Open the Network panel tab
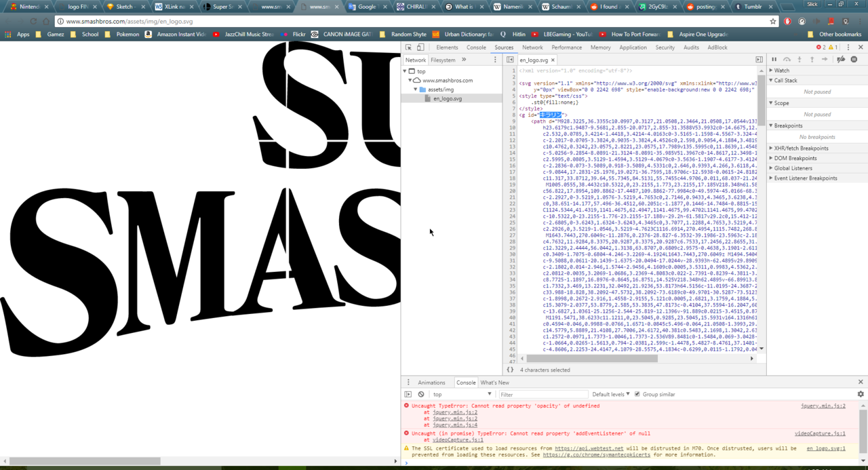Image resolution: width=868 pixels, height=470 pixels. pos(532,47)
